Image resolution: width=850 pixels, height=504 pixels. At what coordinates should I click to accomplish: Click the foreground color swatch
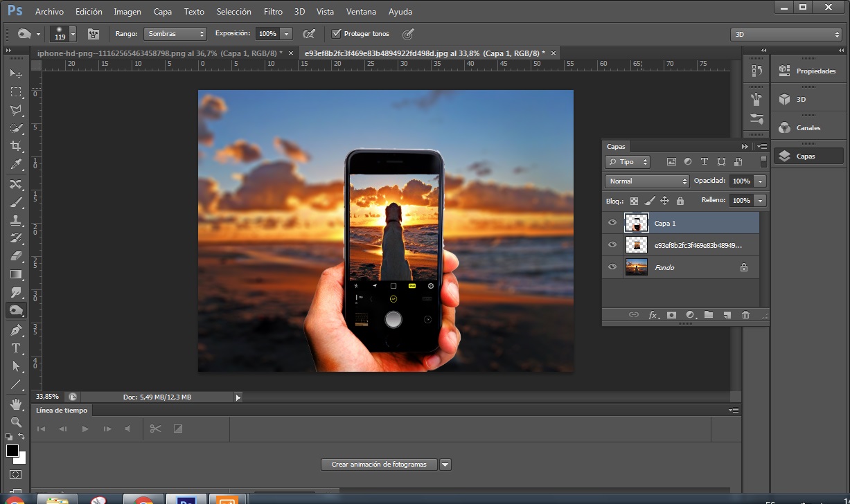point(12,451)
